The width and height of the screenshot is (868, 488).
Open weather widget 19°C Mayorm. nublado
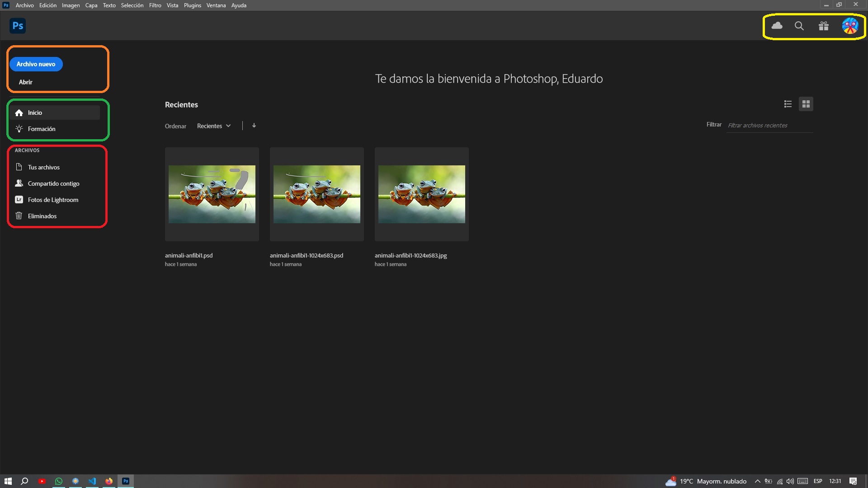[x=706, y=481]
